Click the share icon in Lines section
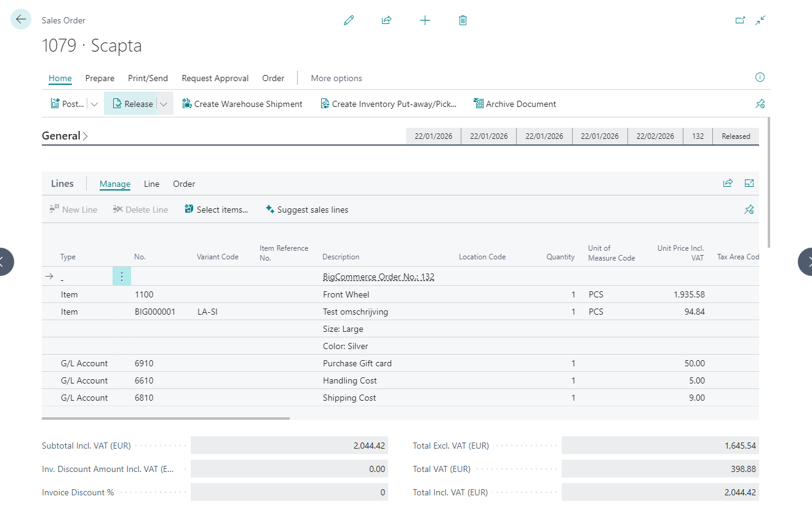812x523 pixels. coord(728,183)
